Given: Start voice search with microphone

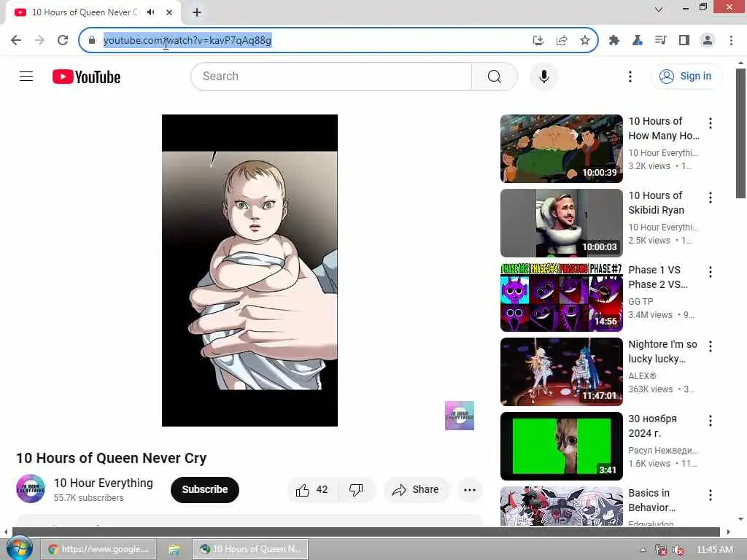Looking at the screenshot, I should (x=543, y=76).
